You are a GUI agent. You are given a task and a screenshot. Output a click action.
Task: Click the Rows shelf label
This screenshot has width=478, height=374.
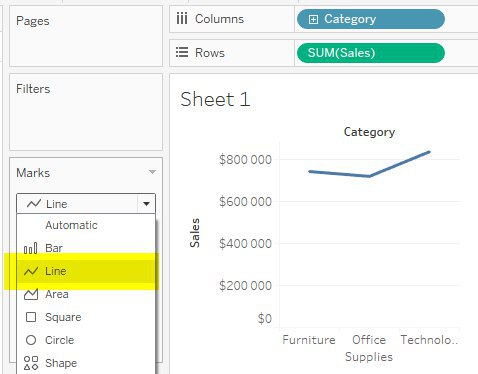[x=210, y=53]
